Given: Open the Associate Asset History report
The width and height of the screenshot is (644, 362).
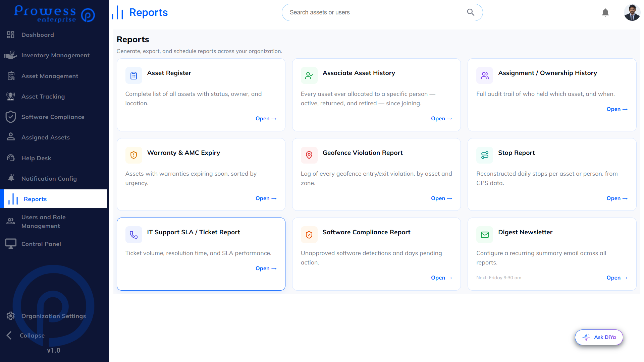Looking at the screenshot, I should click(441, 119).
